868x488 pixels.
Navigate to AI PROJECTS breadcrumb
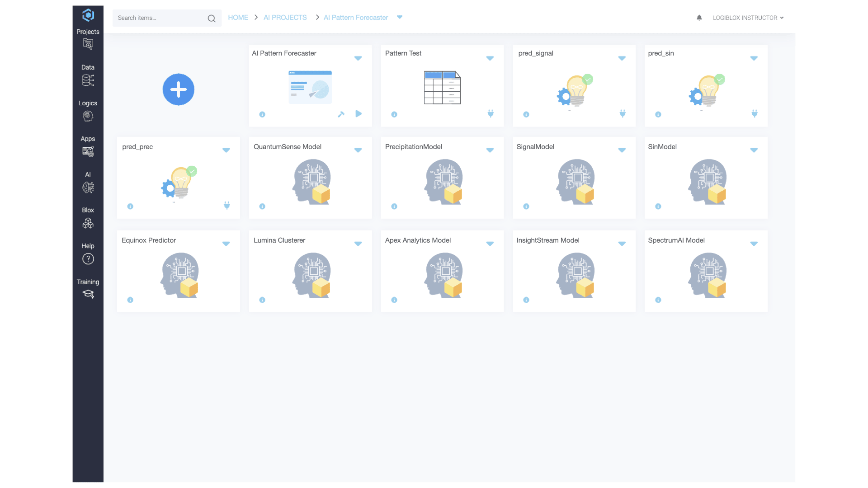[x=285, y=18]
